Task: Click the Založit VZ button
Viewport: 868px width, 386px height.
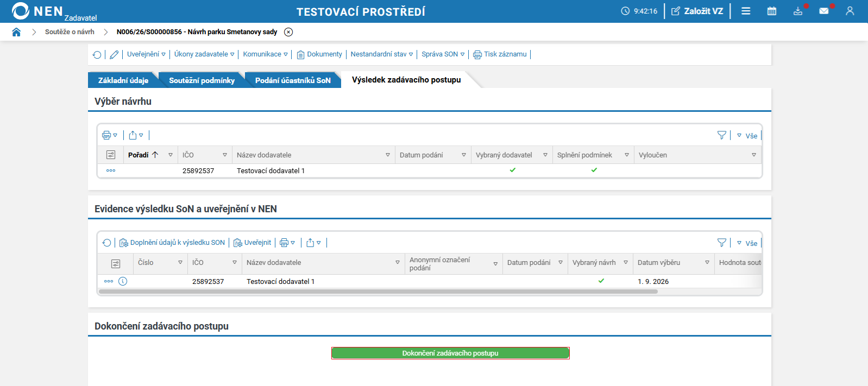Action: tap(697, 11)
